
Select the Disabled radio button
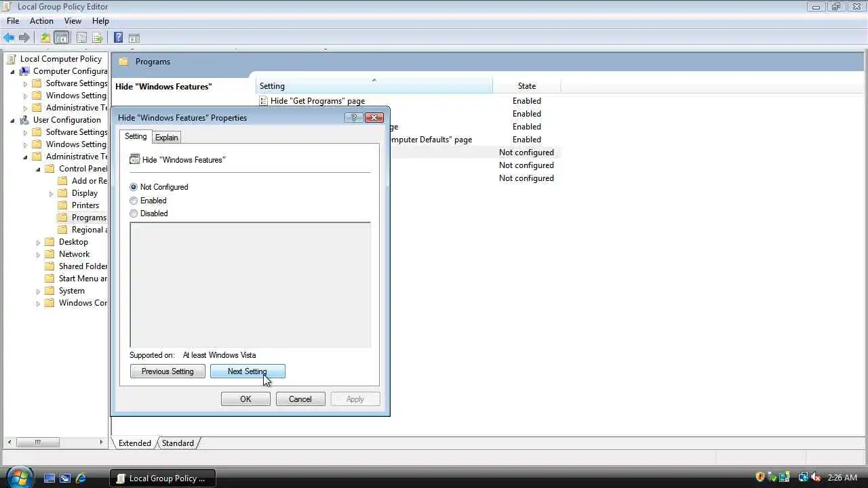(x=134, y=213)
